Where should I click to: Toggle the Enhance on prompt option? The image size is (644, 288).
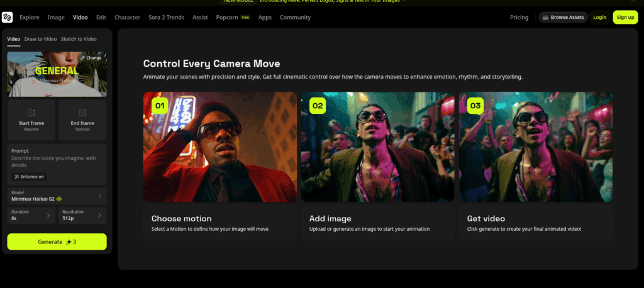(x=29, y=177)
